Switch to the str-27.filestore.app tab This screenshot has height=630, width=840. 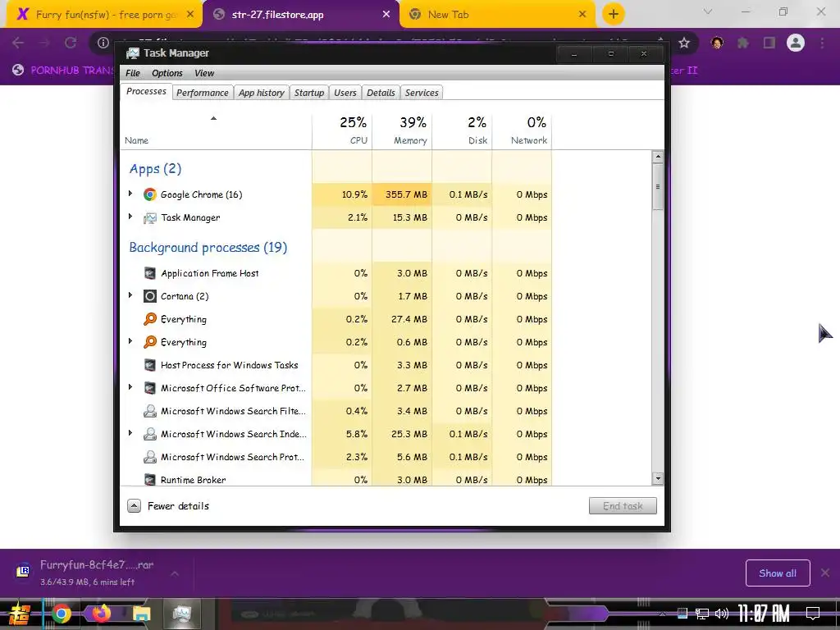coord(300,15)
